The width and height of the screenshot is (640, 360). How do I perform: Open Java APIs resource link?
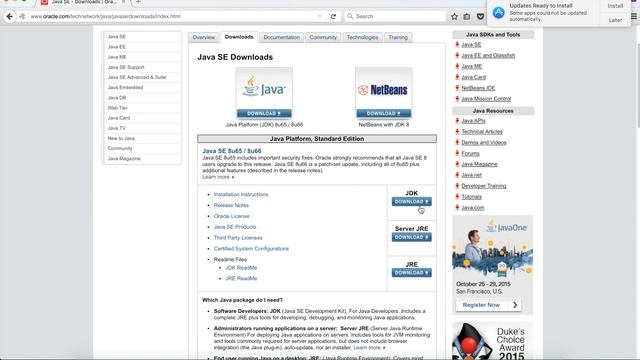[473, 121]
